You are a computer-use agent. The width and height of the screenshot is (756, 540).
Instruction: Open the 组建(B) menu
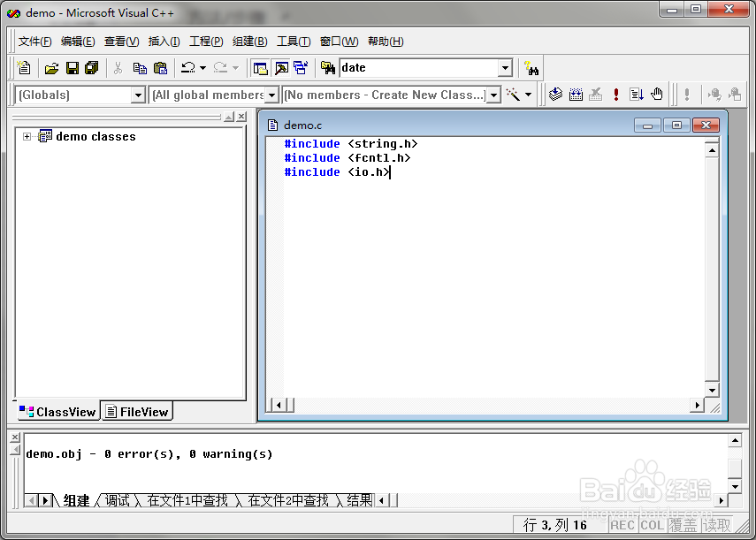click(x=249, y=42)
